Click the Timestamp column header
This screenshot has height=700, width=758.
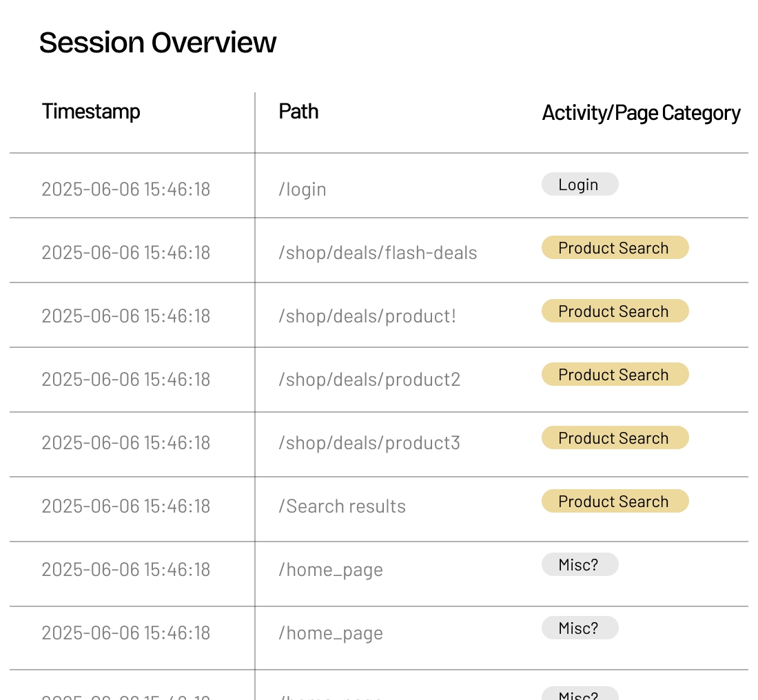coord(91,112)
